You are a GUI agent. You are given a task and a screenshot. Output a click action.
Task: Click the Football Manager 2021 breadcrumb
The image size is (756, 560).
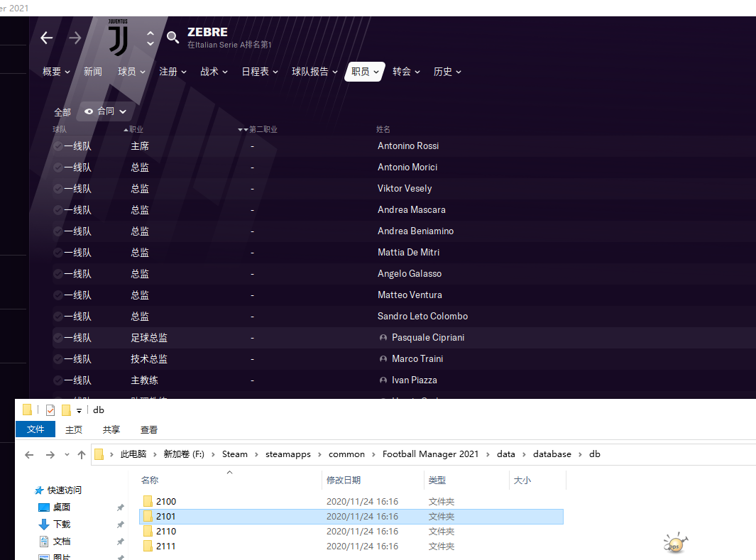pos(430,454)
